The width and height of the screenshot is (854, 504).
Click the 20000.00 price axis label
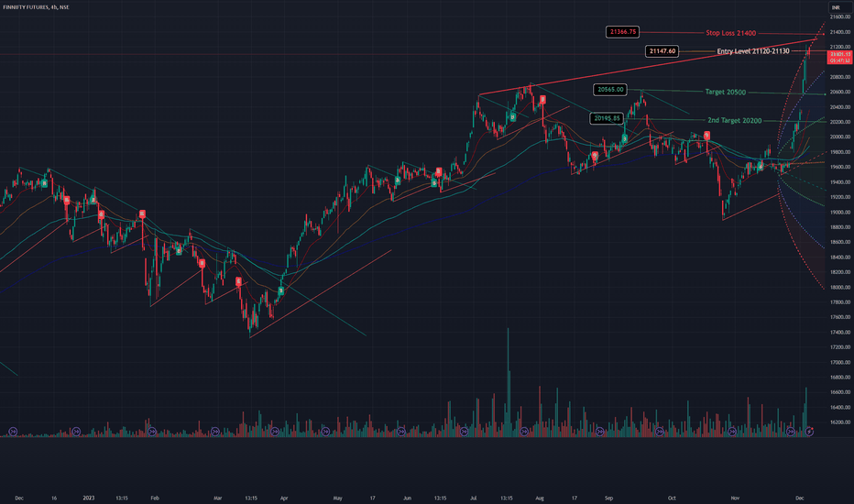click(x=840, y=137)
